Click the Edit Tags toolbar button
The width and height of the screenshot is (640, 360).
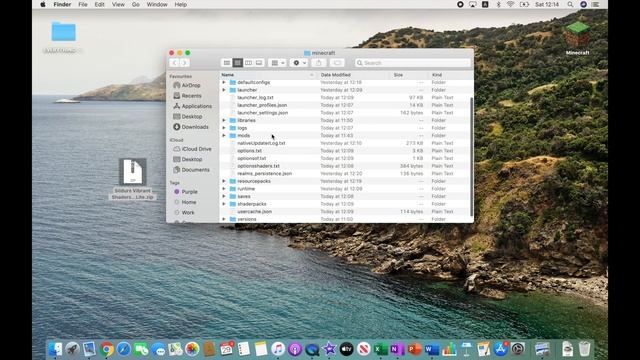[x=337, y=63]
